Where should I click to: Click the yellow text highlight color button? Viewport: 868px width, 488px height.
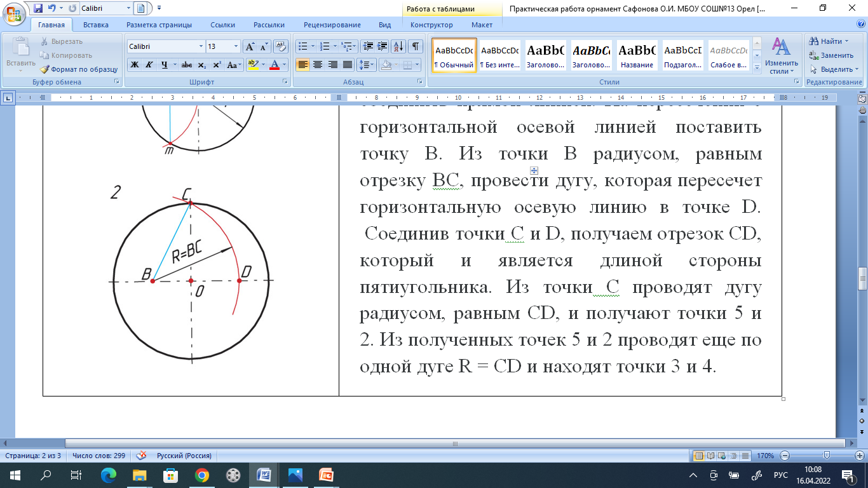[x=254, y=65]
